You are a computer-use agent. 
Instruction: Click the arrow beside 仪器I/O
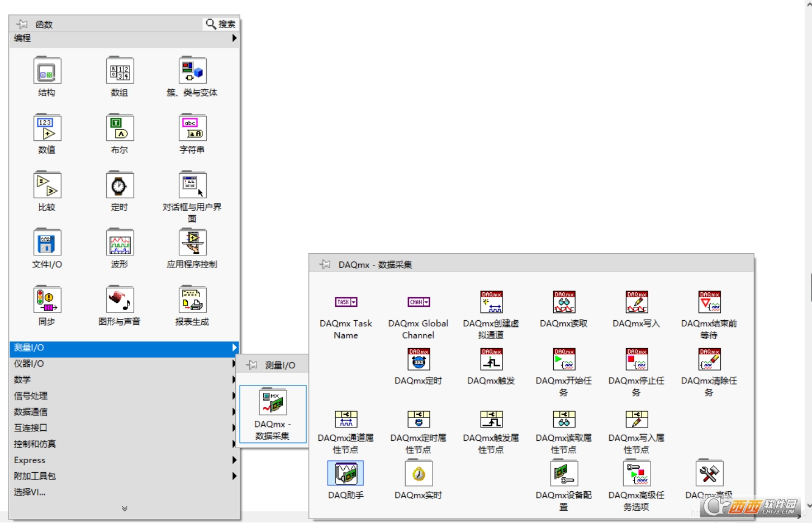[x=234, y=364]
